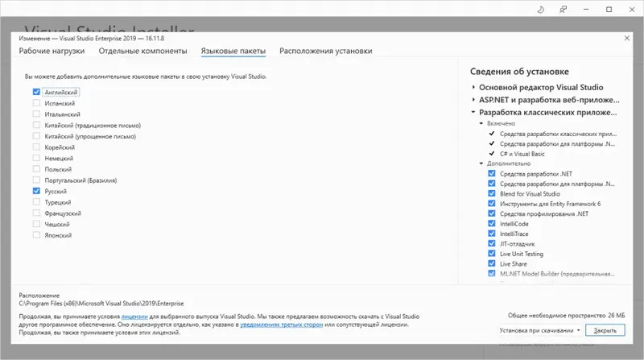Uncheck the JIT-отладчик component
This screenshot has height=360, width=644.
point(492,244)
